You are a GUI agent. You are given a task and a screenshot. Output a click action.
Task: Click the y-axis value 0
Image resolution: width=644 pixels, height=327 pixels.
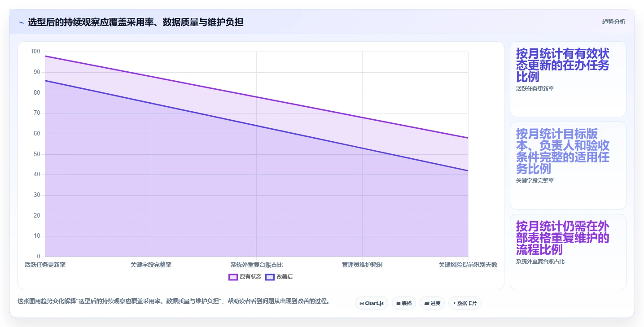[39, 256]
